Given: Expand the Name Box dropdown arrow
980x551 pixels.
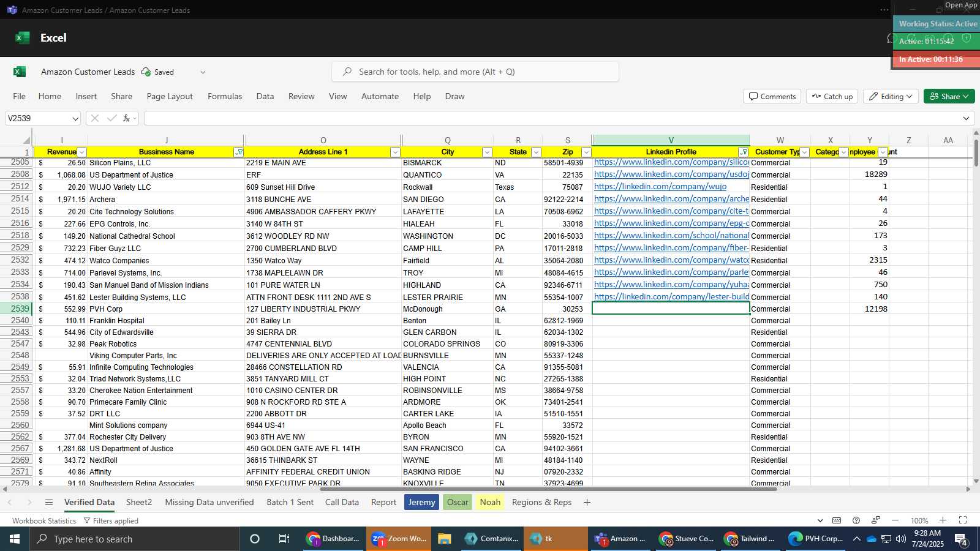Looking at the screenshot, I should click(75, 119).
